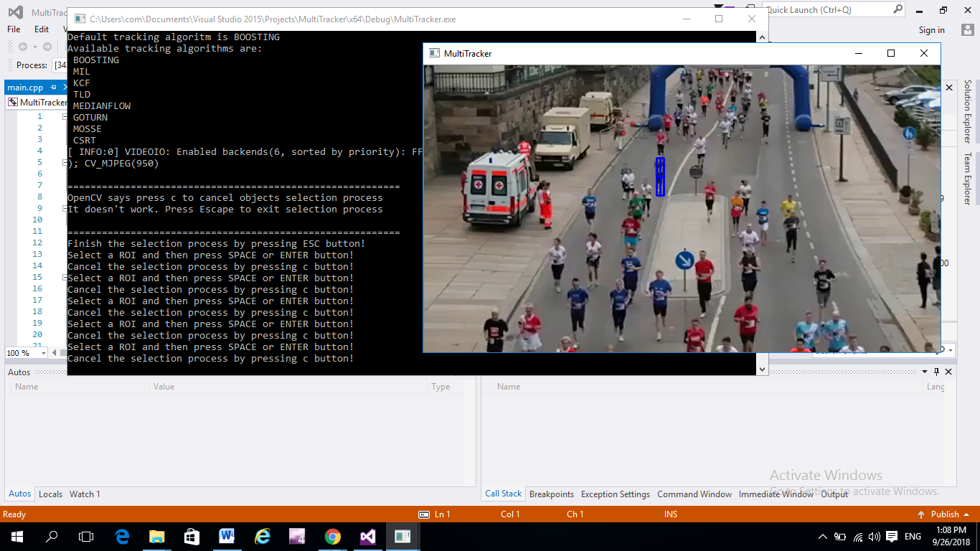
Task: Open the Windows Start menu
Action: pos(17,536)
